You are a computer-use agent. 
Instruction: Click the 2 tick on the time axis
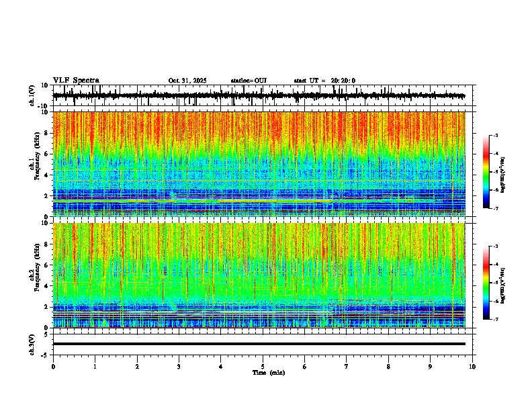137,367
